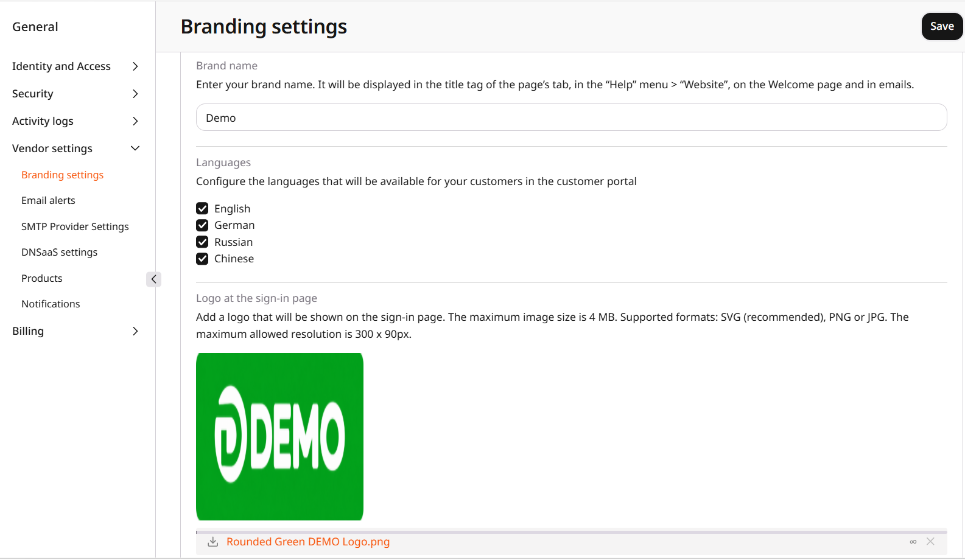Click the Billing menu label

[28, 331]
